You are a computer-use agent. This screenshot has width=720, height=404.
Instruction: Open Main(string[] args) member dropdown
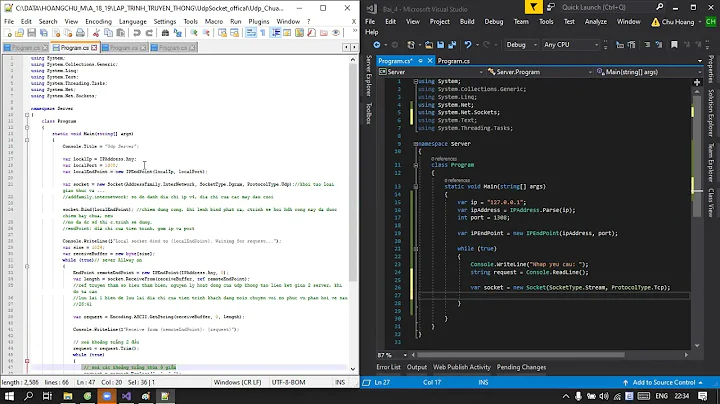(649, 72)
